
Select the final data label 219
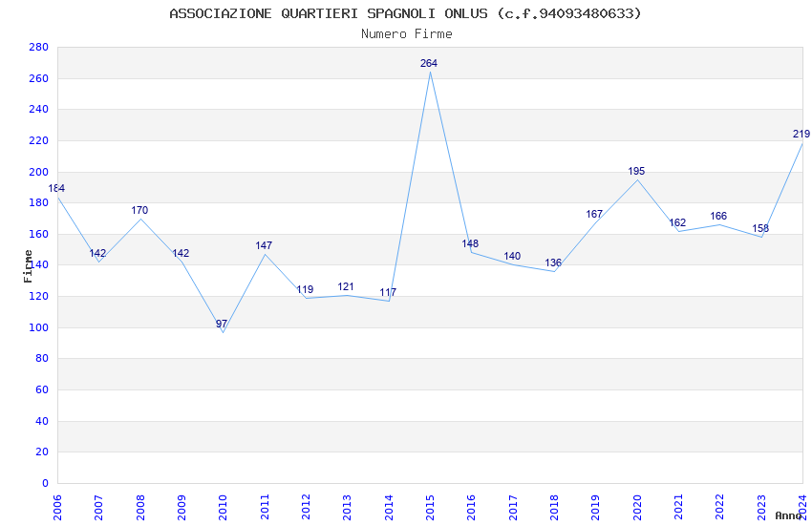801,134
